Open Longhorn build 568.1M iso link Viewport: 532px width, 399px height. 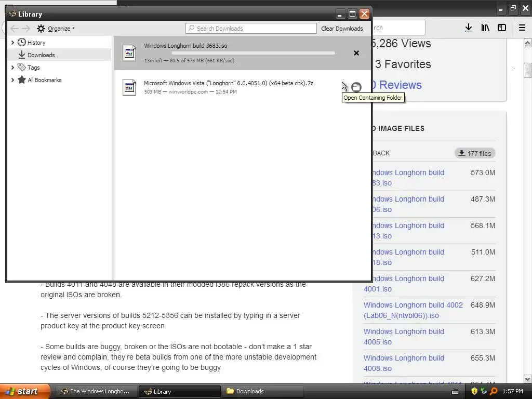(408, 230)
